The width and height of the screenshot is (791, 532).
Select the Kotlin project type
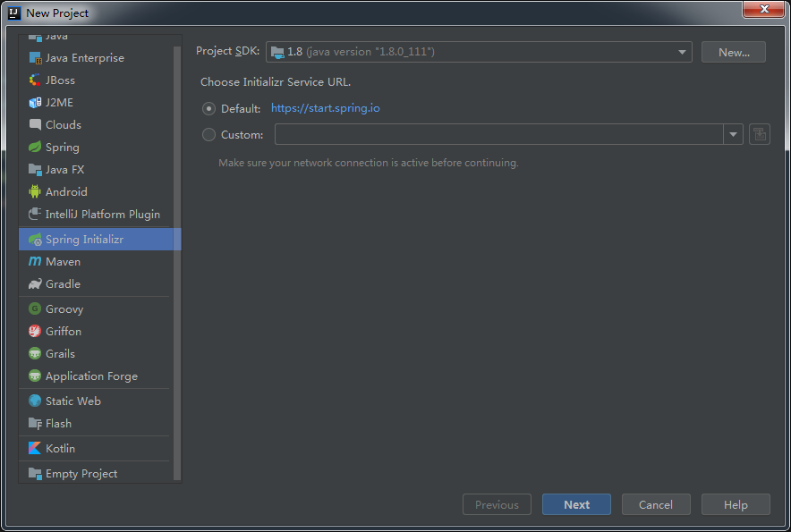click(x=61, y=448)
